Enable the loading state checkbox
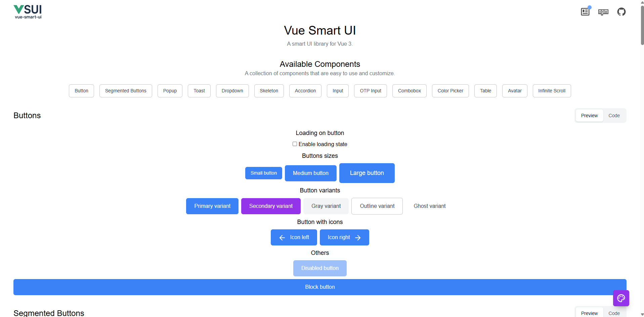Viewport: 644px width, 317px height. 295,144
